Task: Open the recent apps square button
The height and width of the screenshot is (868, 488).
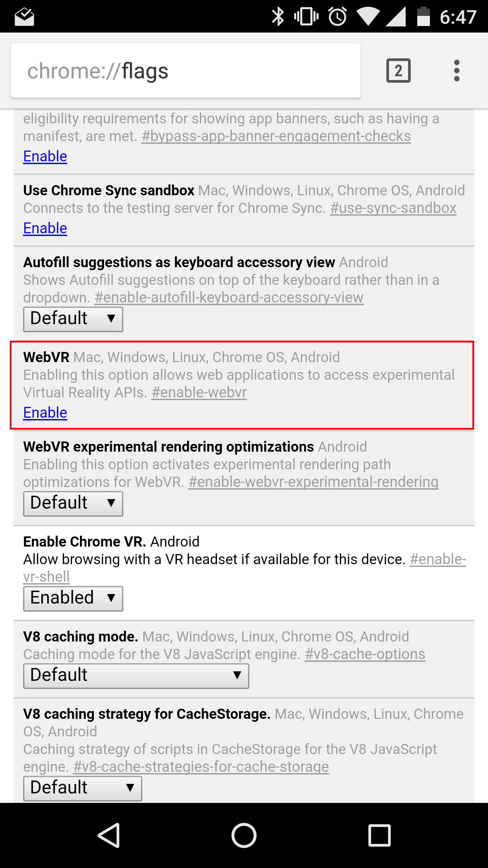Action: tap(379, 835)
